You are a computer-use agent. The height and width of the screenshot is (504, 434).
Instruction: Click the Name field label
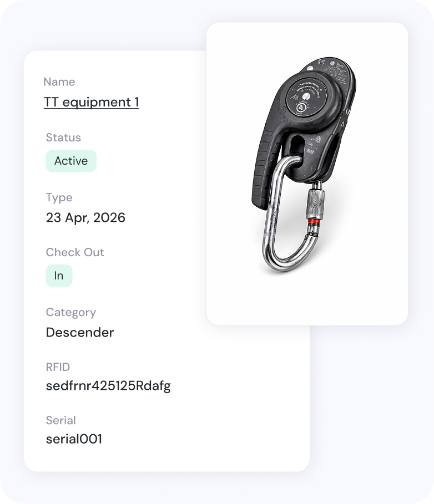59,82
